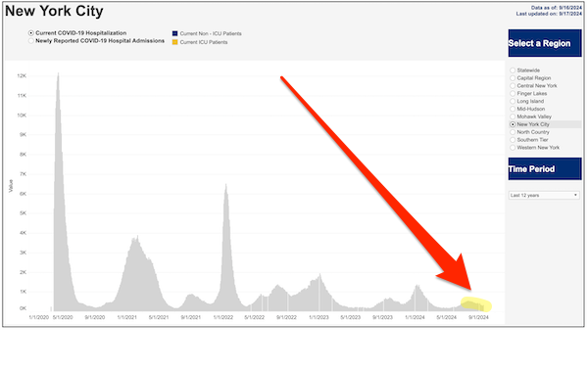Choose the Statewide region

click(513, 70)
